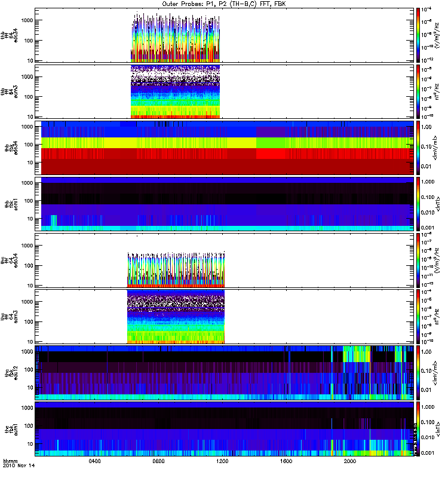Click the "thb fff 64 scm3" y-axis title
Screen dimensions: 448x478
[10, 92]
